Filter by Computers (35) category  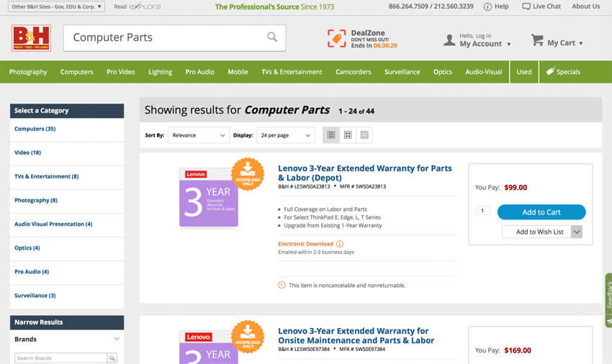click(35, 129)
